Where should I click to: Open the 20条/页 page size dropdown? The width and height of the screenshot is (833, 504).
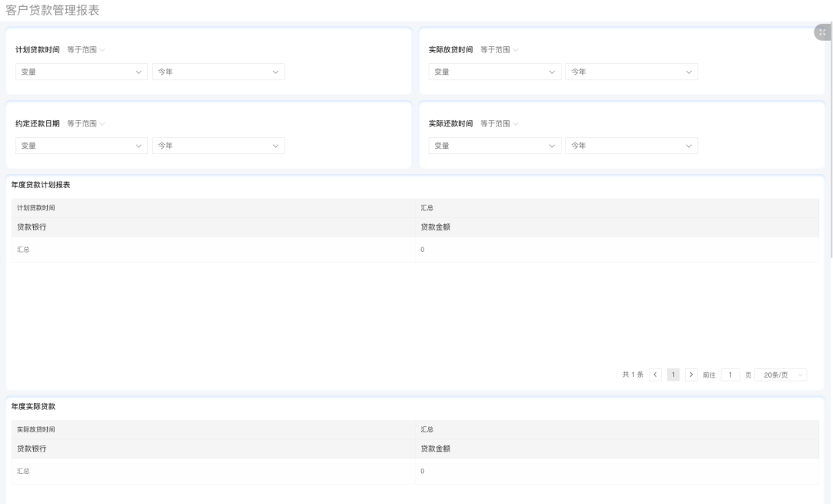(x=781, y=375)
